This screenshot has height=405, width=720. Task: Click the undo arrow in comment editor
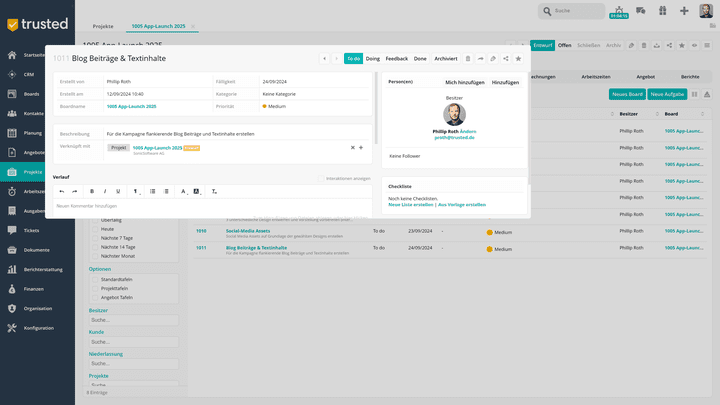pos(61,191)
